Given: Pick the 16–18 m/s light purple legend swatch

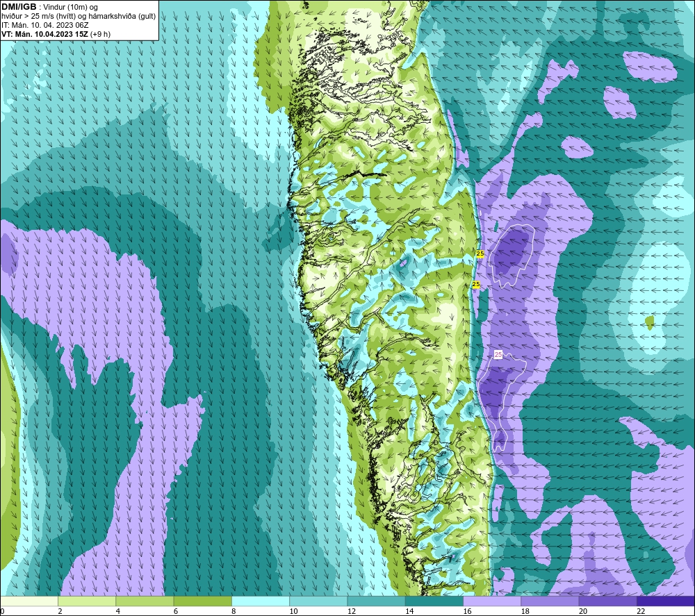Looking at the screenshot, I should [492, 601].
